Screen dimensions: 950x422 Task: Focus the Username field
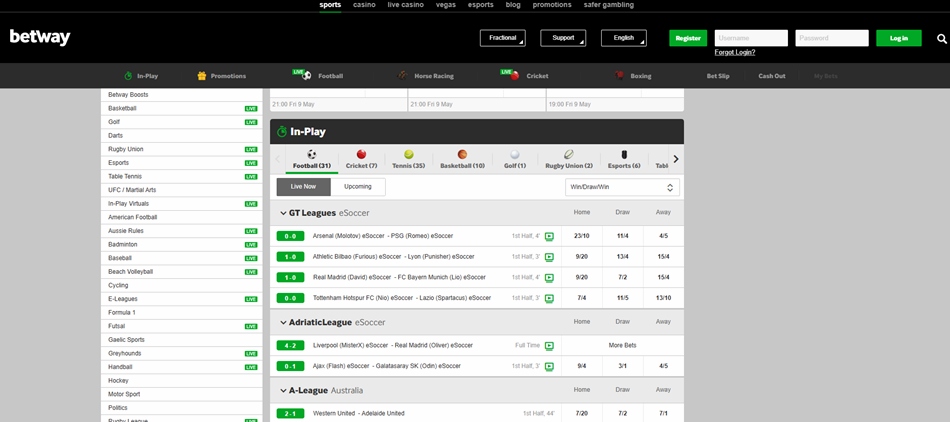coord(751,38)
